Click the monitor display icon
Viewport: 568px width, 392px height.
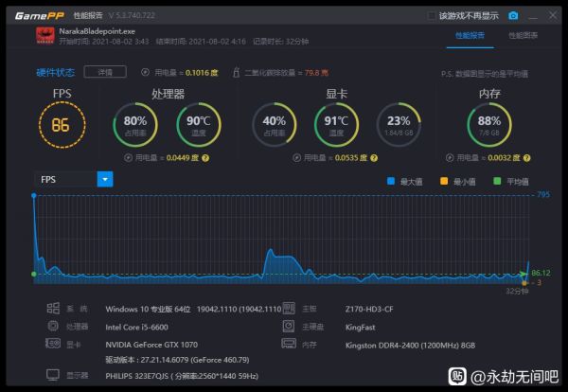[53, 375]
